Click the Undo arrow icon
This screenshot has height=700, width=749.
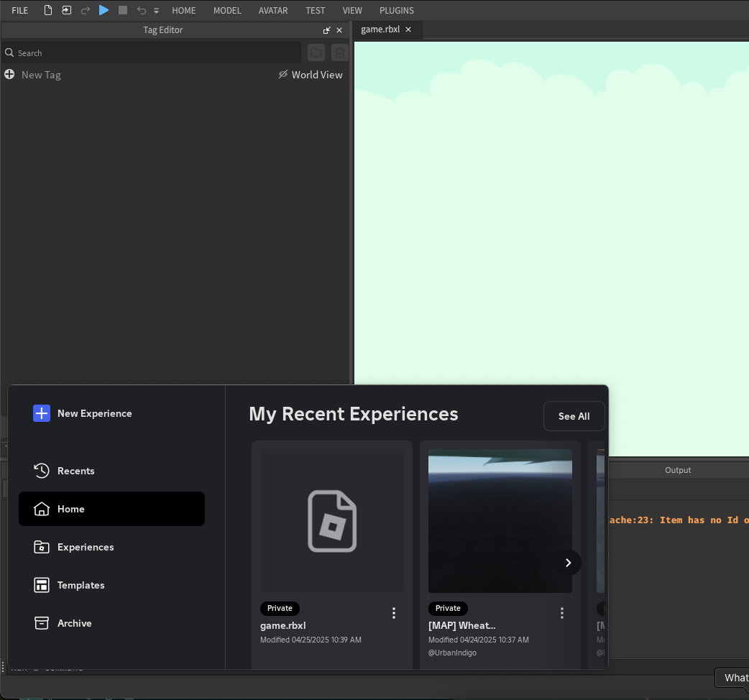click(x=141, y=10)
